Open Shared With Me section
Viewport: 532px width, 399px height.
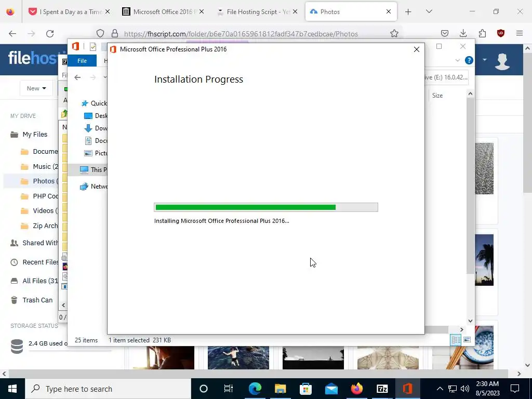point(34,243)
